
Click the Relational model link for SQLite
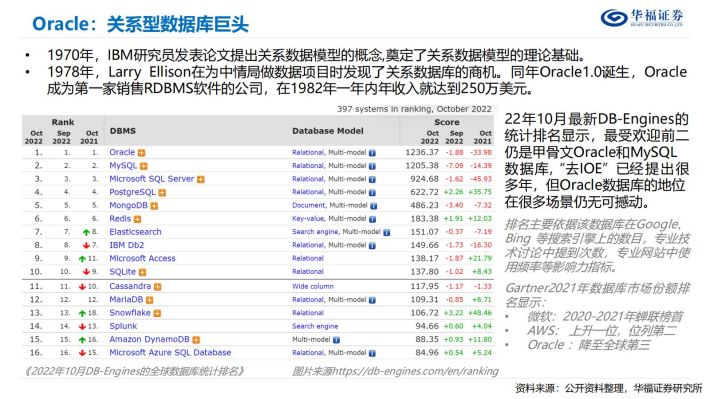coord(308,272)
